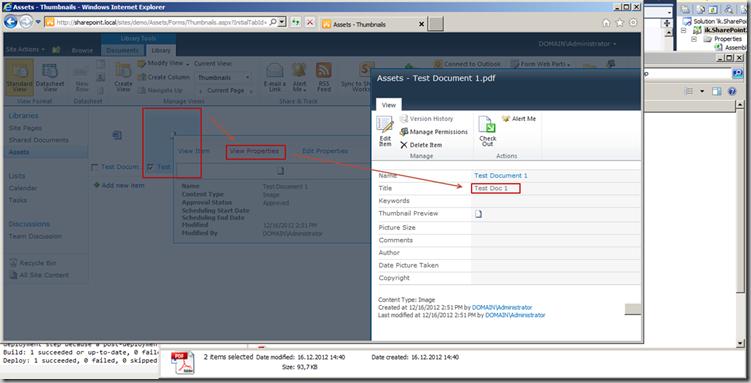Open the Team Discussion link
Image resolution: width=751 pixels, height=383 pixels.
35,236
